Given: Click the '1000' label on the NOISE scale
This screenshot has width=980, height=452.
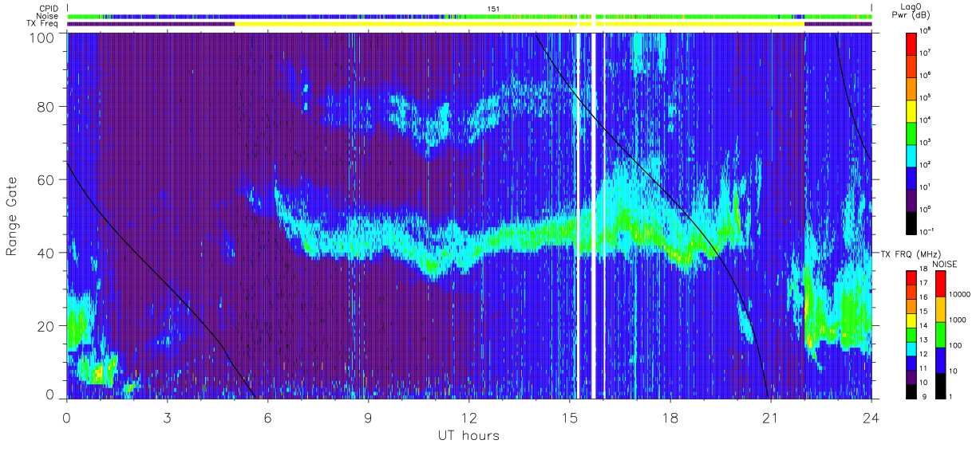Looking at the screenshot, I should [957, 320].
